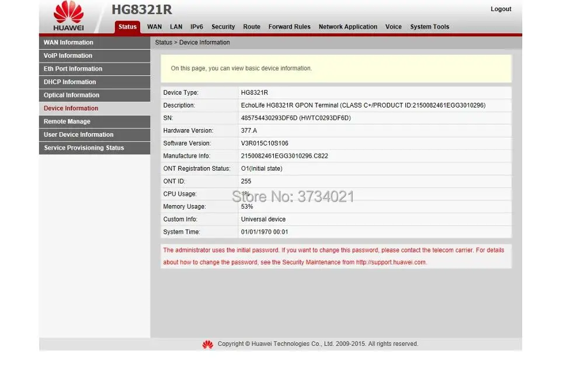Open the Security tab

tap(223, 27)
